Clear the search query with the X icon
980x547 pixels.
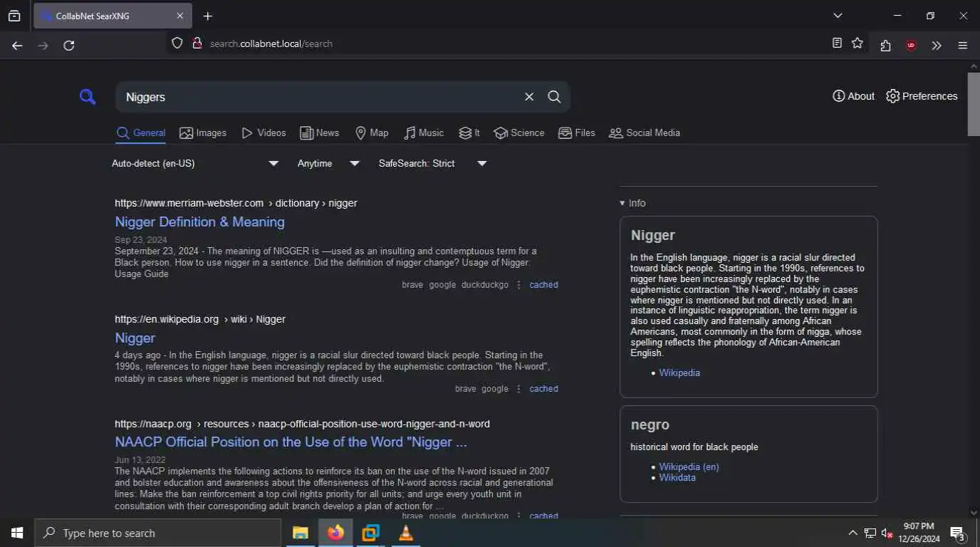(529, 97)
